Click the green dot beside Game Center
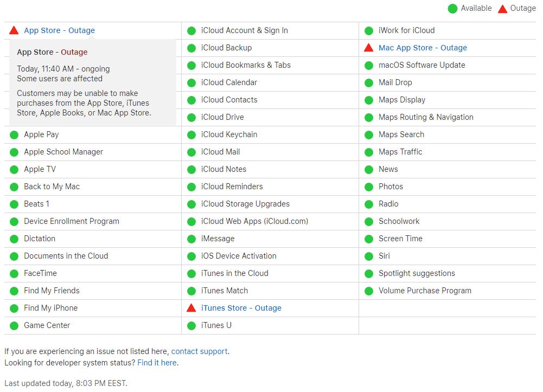Screen dimensions: 543x392 pyautogui.click(x=14, y=325)
